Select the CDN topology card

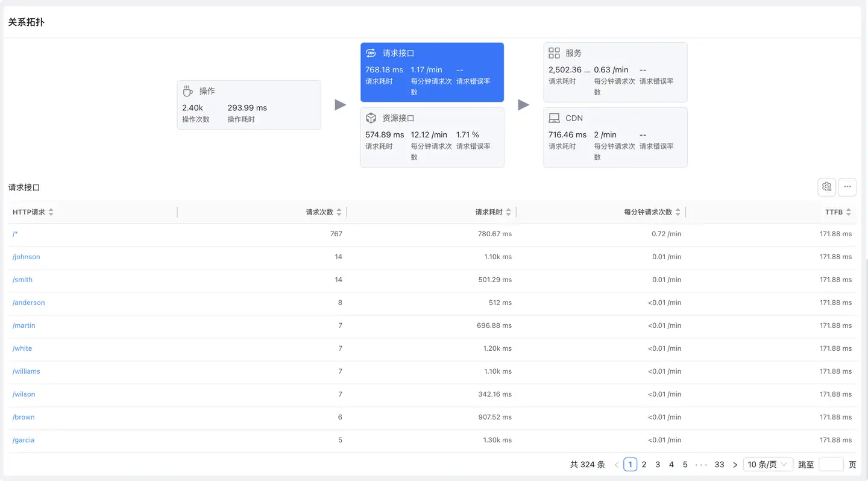coord(615,137)
